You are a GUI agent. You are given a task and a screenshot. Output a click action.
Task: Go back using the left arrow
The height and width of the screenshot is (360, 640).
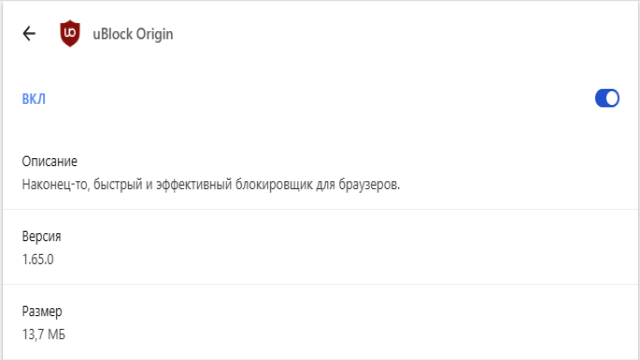click(x=29, y=33)
